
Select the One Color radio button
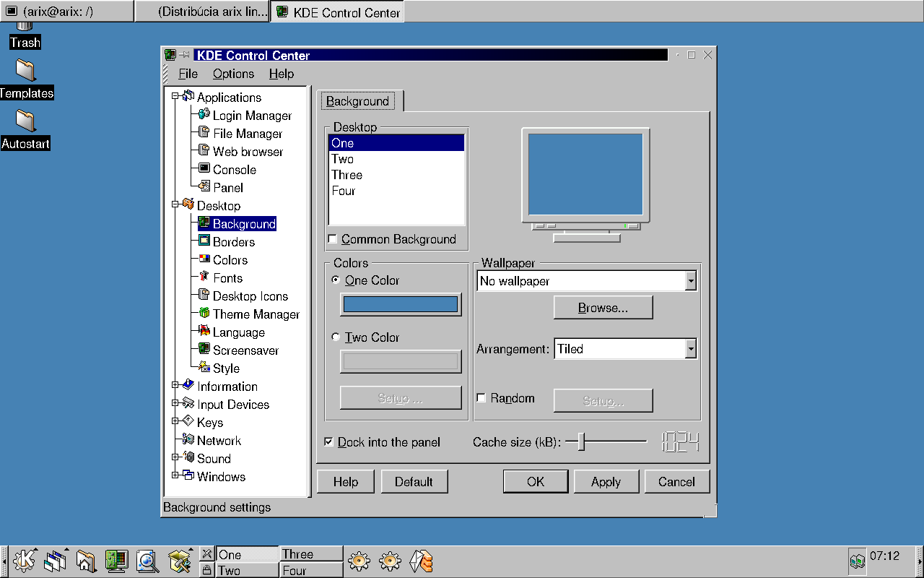point(336,280)
